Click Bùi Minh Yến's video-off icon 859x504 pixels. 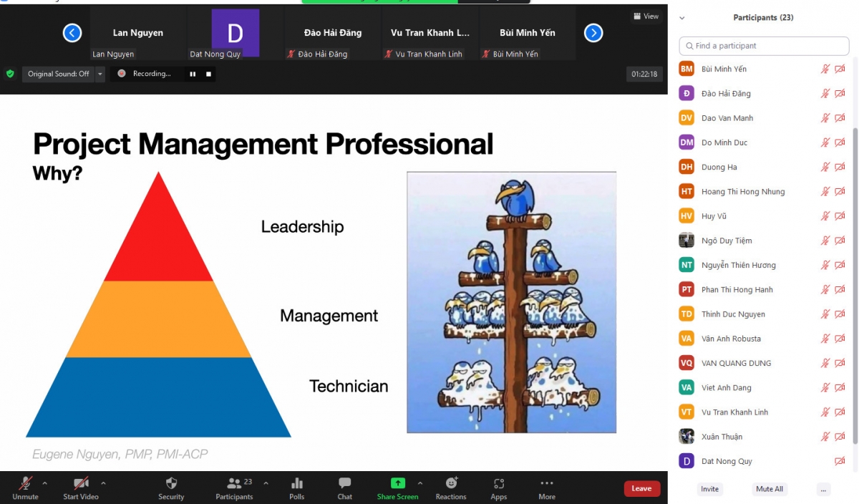(x=840, y=69)
